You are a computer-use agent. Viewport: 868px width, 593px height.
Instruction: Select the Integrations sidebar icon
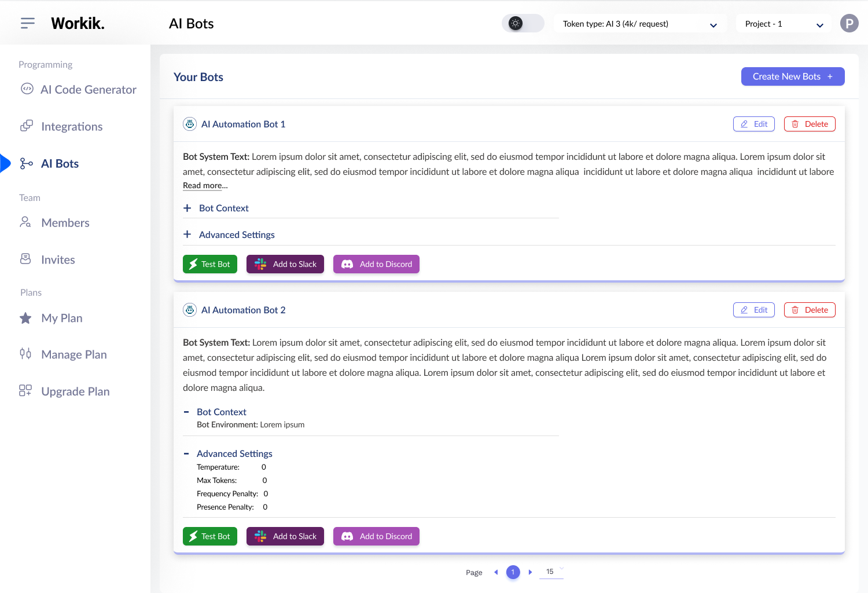tap(27, 126)
